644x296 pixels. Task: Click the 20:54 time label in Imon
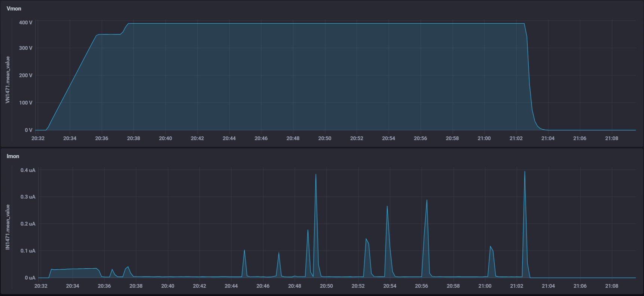tap(390, 286)
